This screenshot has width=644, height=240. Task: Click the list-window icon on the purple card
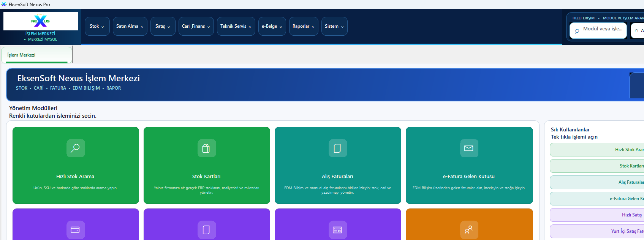pos(337,230)
